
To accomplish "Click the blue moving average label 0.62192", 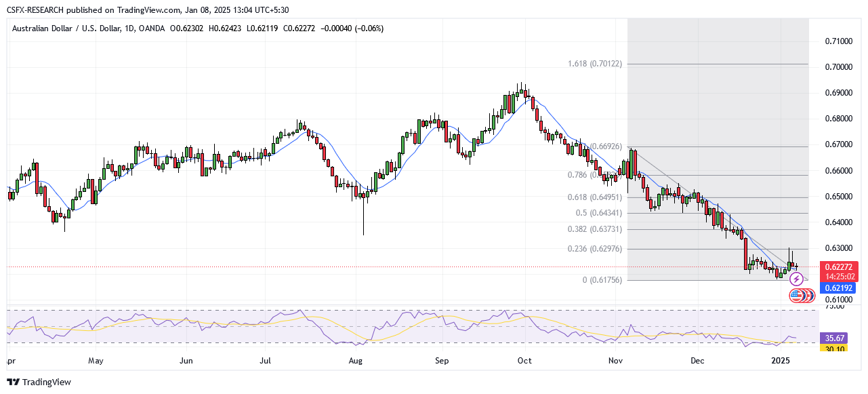I will click(x=840, y=288).
